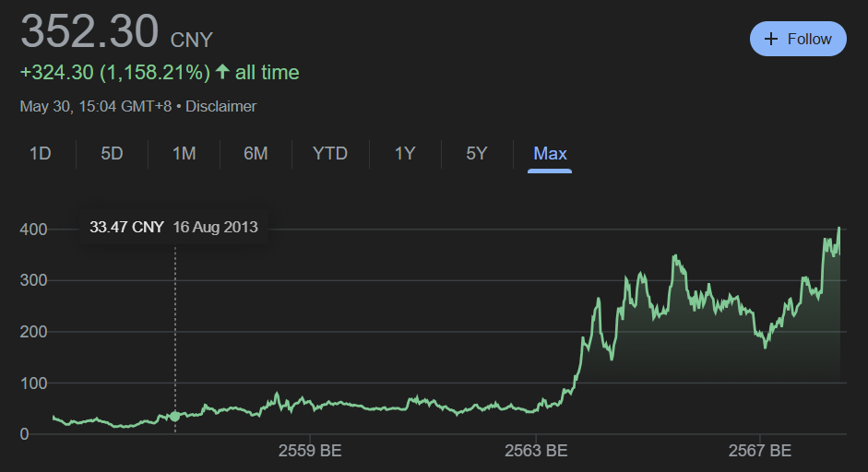Click the green up arrow icon
The height and width of the screenshot is (472, 868).
tap(222, 71)
